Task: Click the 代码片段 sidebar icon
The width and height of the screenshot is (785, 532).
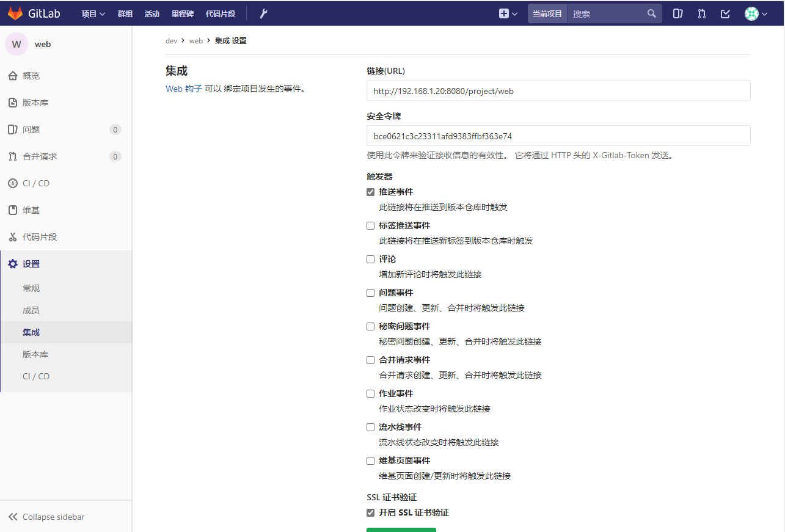Action: click(13, 236)
